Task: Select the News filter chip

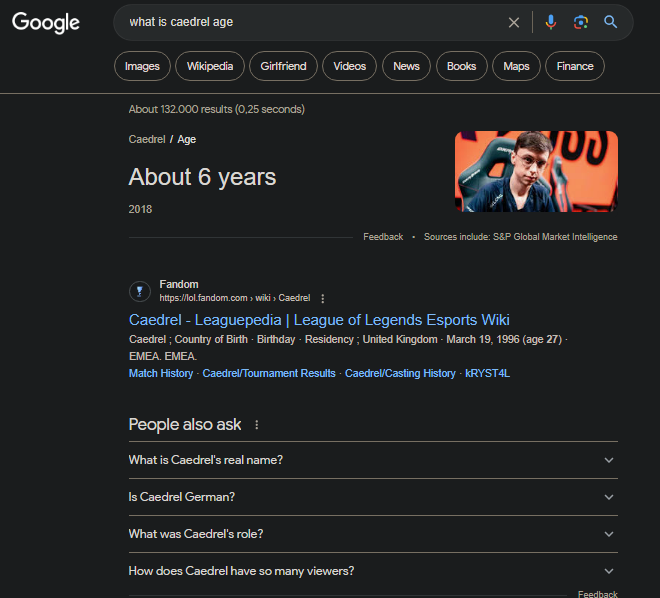Action: point(406,66)
